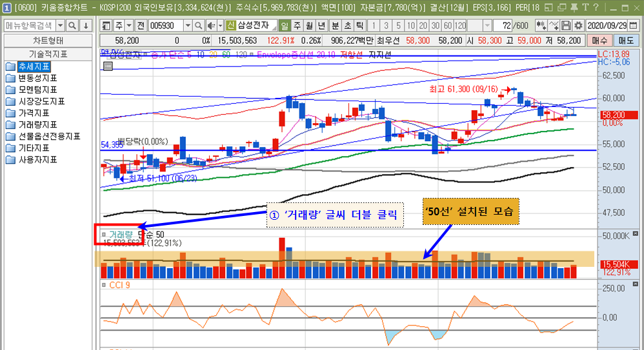
Task: Click the 거래량 label in volume pane
Action: pyautogui.click(x=121, y=235)
